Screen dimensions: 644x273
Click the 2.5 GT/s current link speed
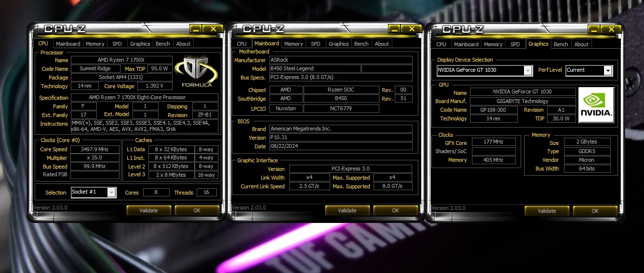[x=309, y=186]
